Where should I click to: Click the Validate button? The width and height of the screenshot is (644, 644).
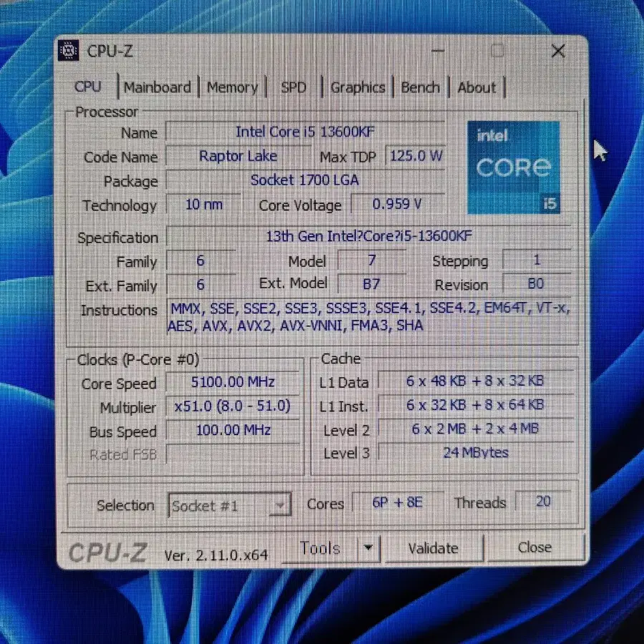[434, 548]
